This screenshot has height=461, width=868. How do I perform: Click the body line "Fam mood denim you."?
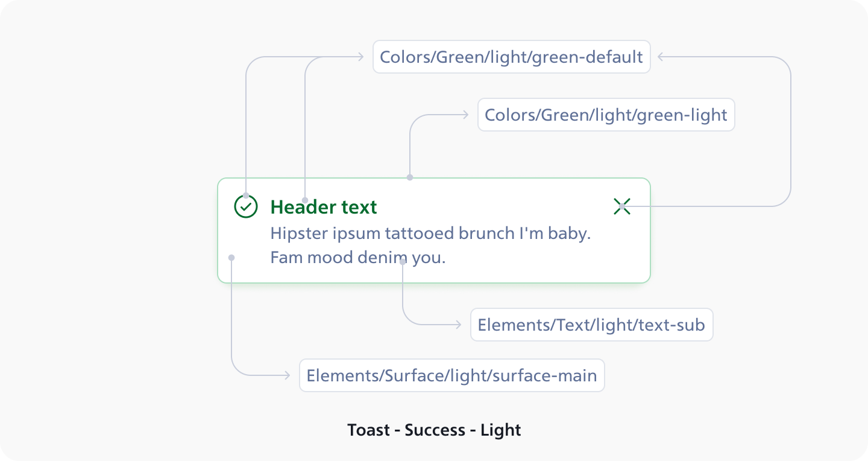(x=358, y=258)
